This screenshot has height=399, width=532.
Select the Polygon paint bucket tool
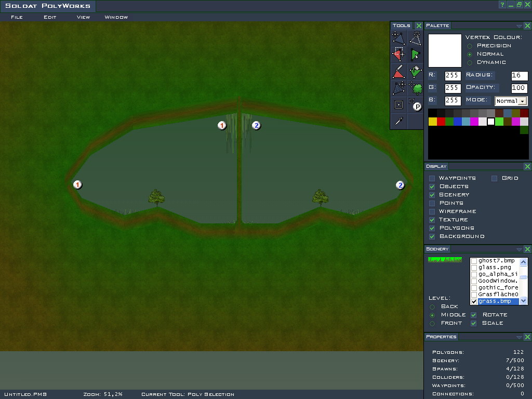click(415, 71)
